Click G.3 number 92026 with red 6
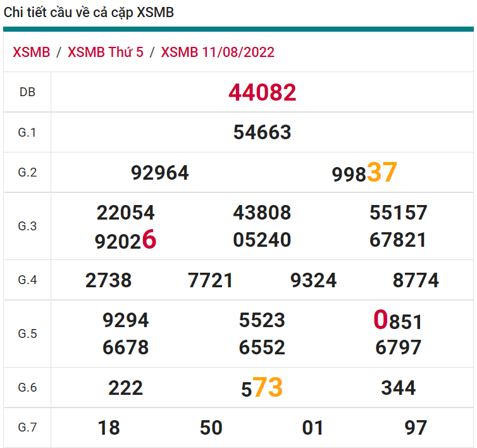 tap(125, 240)
